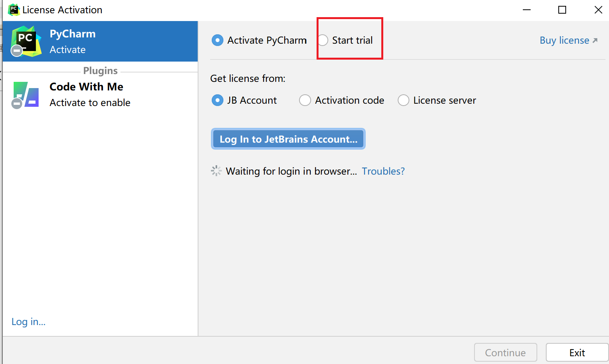This screenshot has width=609, height=364.
Task: Click the Plugins section header
Action: coord(100,71)
